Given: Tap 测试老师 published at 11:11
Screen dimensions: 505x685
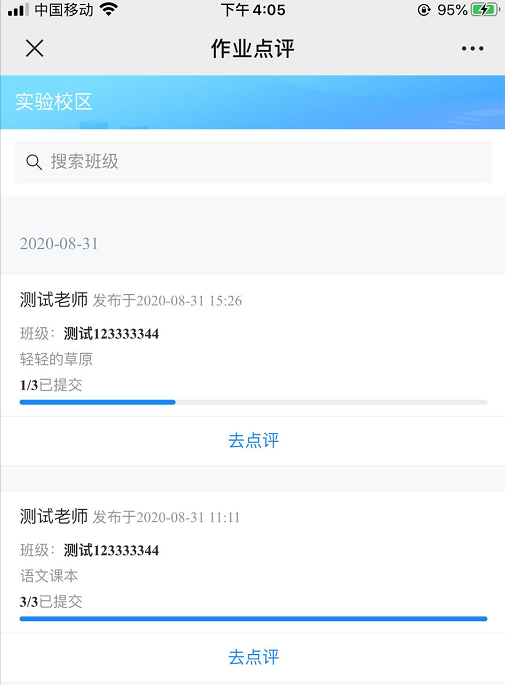Looking at the screenshot, I should 54,517.
